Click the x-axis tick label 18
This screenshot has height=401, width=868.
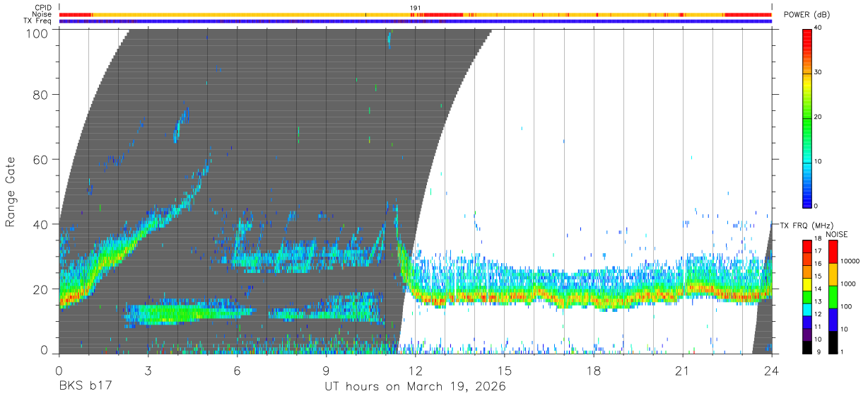click(593, 370)
